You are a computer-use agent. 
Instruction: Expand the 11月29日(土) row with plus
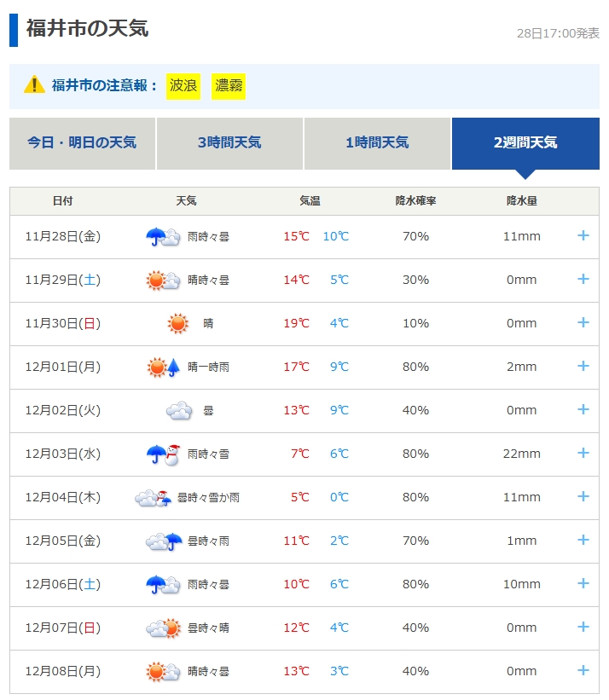(x=583, y=279)
